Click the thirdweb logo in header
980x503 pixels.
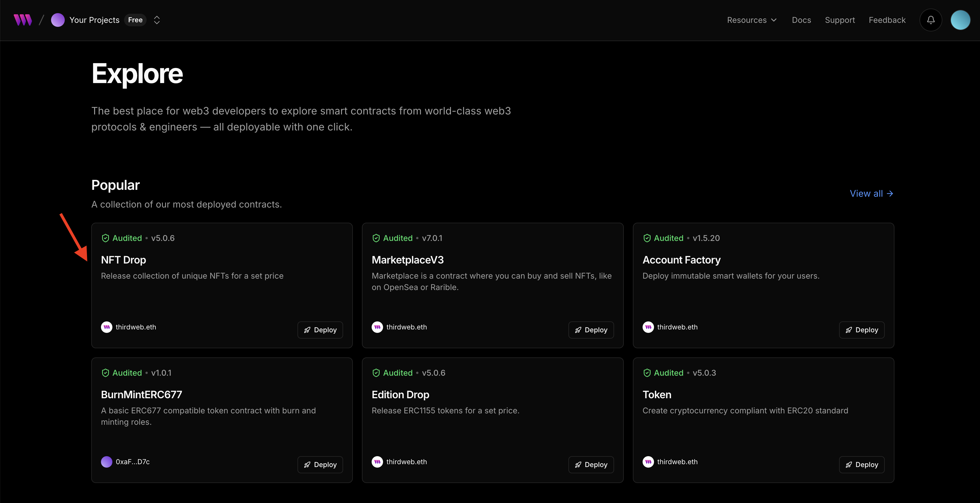click(x=23, y=20)
